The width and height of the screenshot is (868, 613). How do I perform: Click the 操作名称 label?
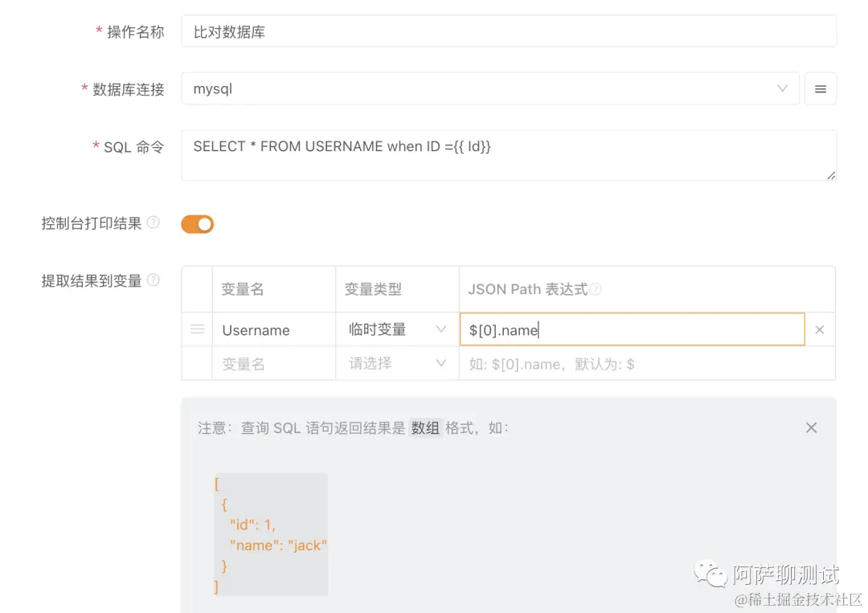pyautogui.click(x=136, y=32)
